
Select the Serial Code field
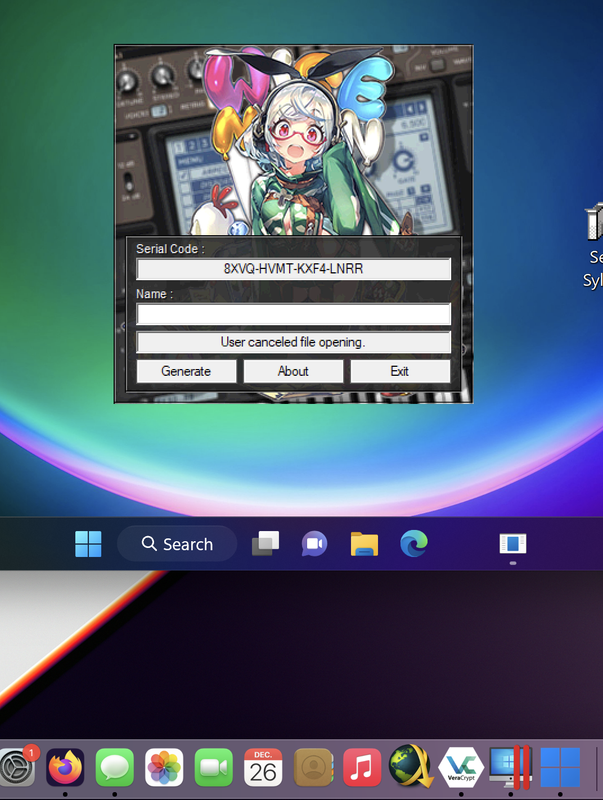[x=293, y=269]
